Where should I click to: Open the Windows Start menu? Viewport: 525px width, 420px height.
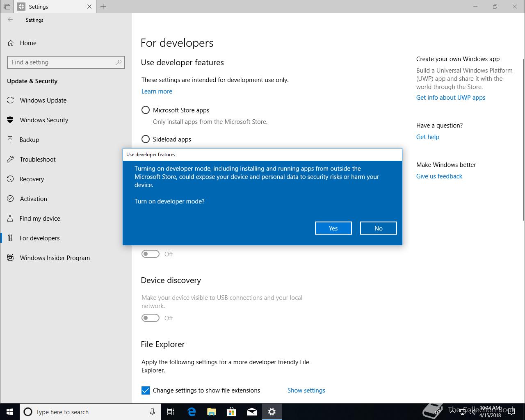tap(10, 412)
